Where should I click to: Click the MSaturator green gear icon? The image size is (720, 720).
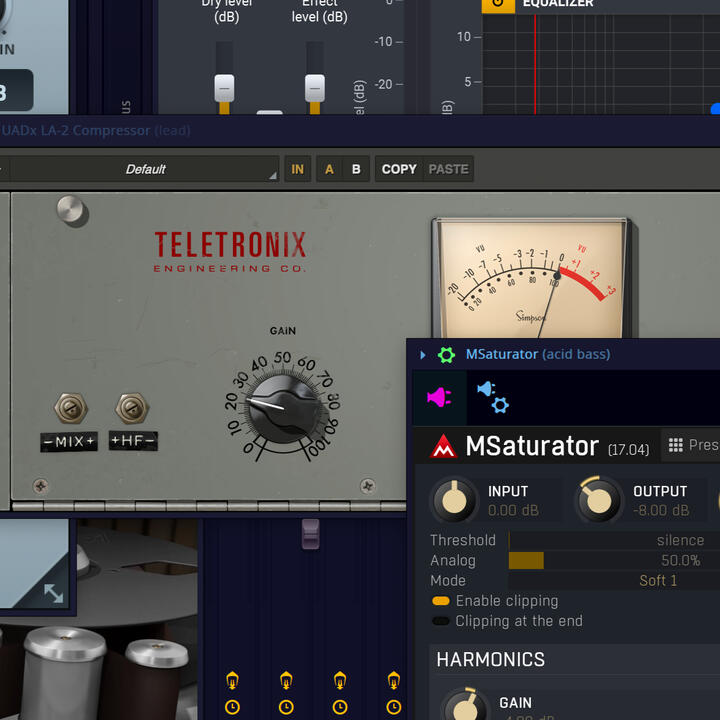[x=446, y=355]
